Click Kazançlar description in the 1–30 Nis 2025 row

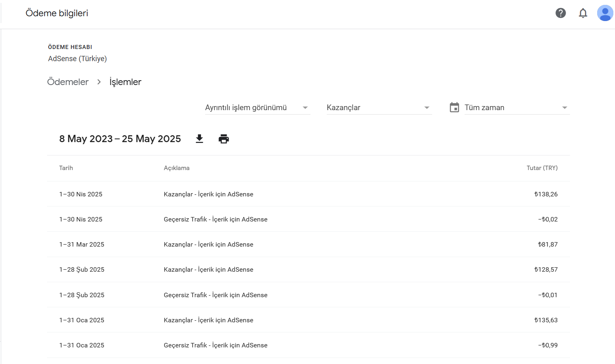click(x=208, y=194)
